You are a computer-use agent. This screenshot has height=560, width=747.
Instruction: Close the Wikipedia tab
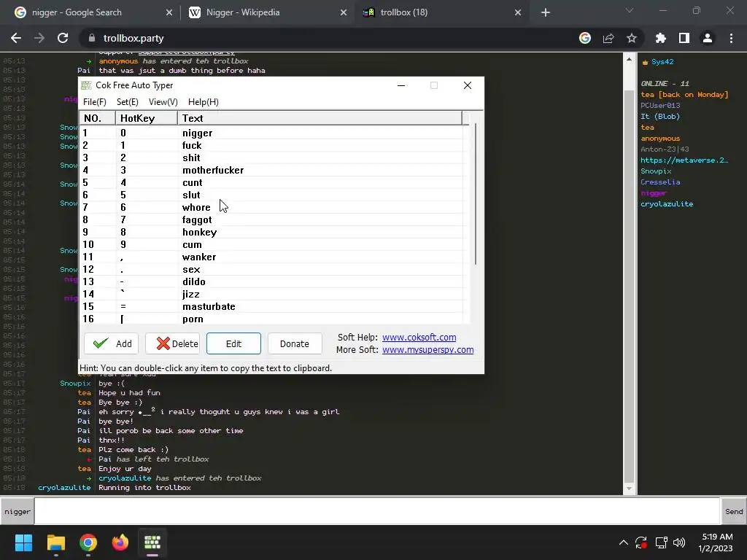344,12
